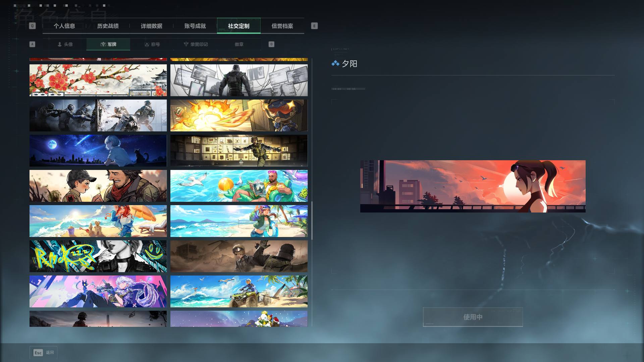Click the 社交定制 tab

coord(239,26)
